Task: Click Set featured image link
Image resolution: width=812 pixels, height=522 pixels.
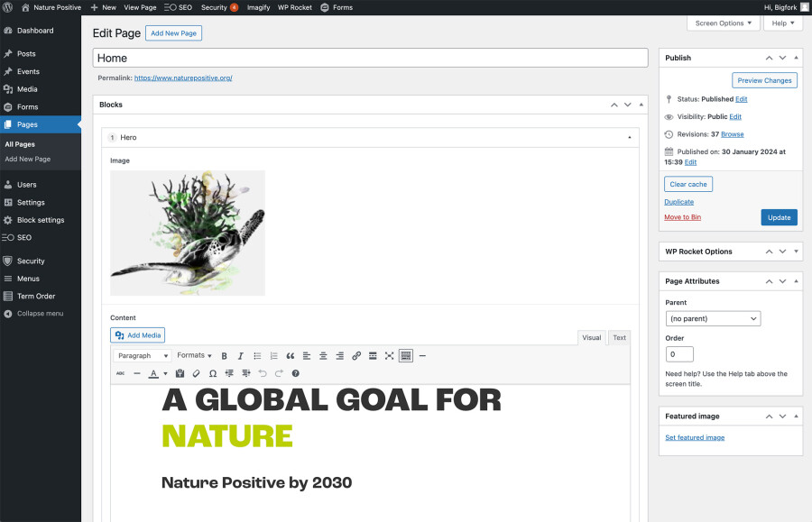Action: point(695,437)
